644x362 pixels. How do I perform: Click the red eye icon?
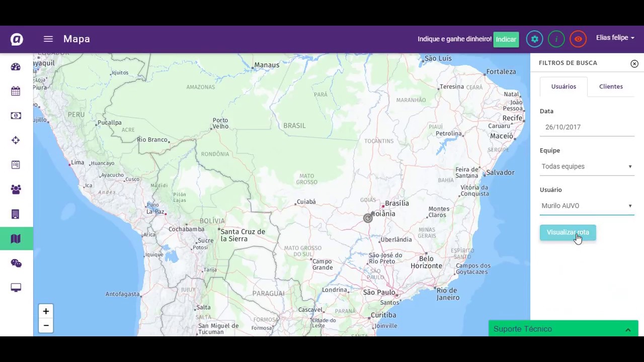[578, 39]
